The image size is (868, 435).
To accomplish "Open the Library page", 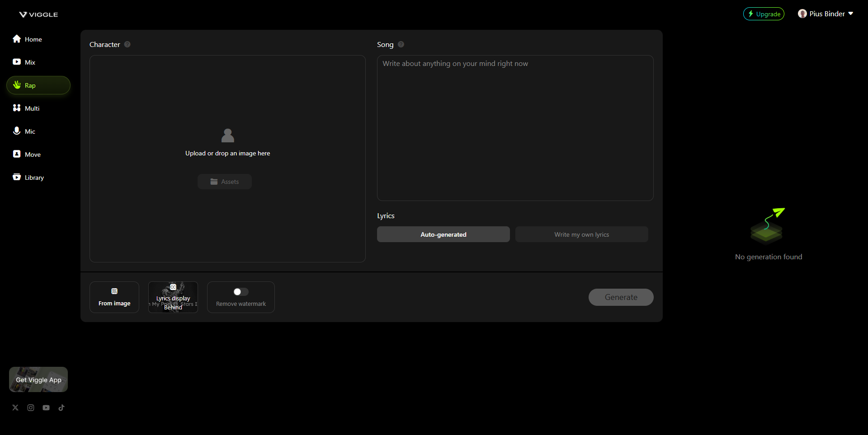I will [34, 178].
